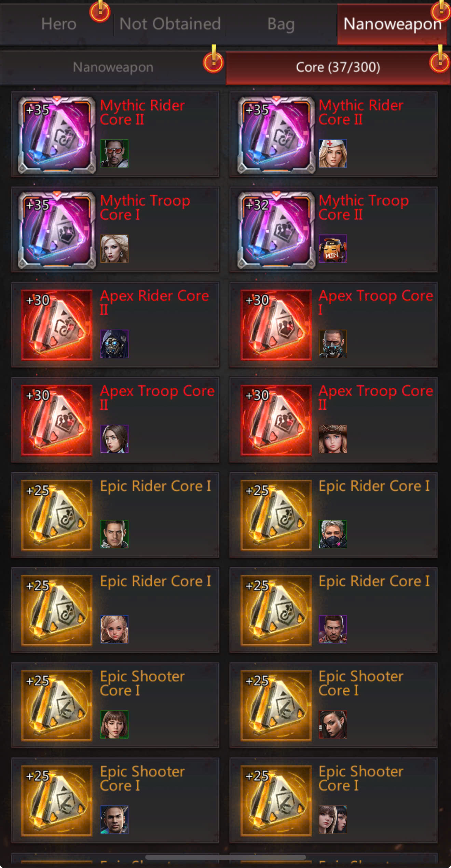Switch to the Bag tab

(x=281, y=24)
